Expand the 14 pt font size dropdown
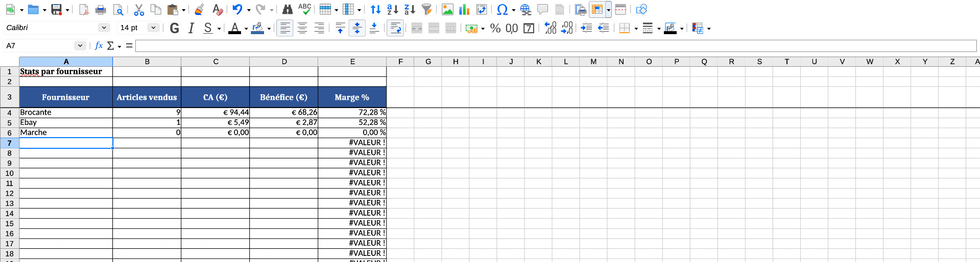This screenshot has height=262, width=980. (x=153, y=28)
